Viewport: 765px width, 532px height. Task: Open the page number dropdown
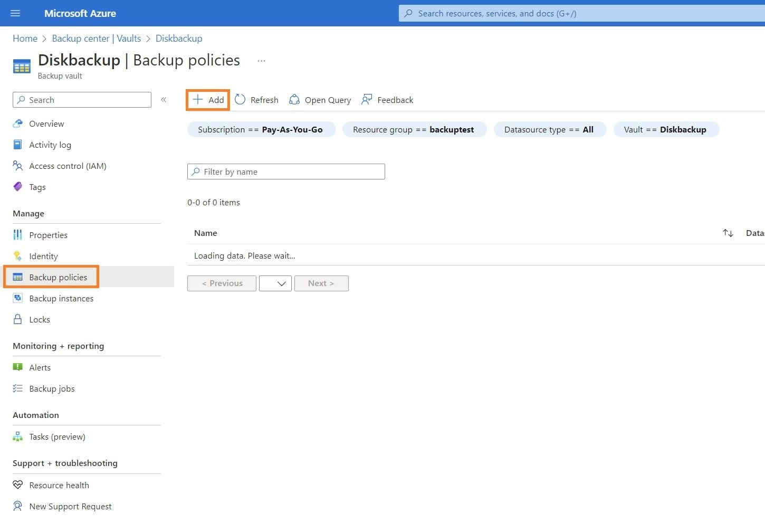click(275, 283)
